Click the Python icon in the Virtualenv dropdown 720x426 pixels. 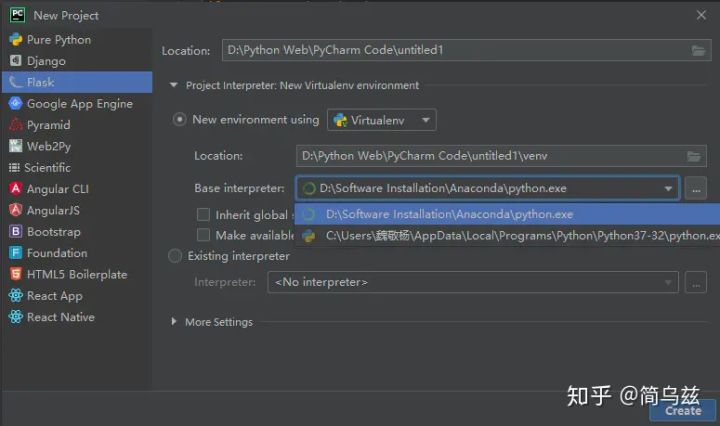(340, 120)
